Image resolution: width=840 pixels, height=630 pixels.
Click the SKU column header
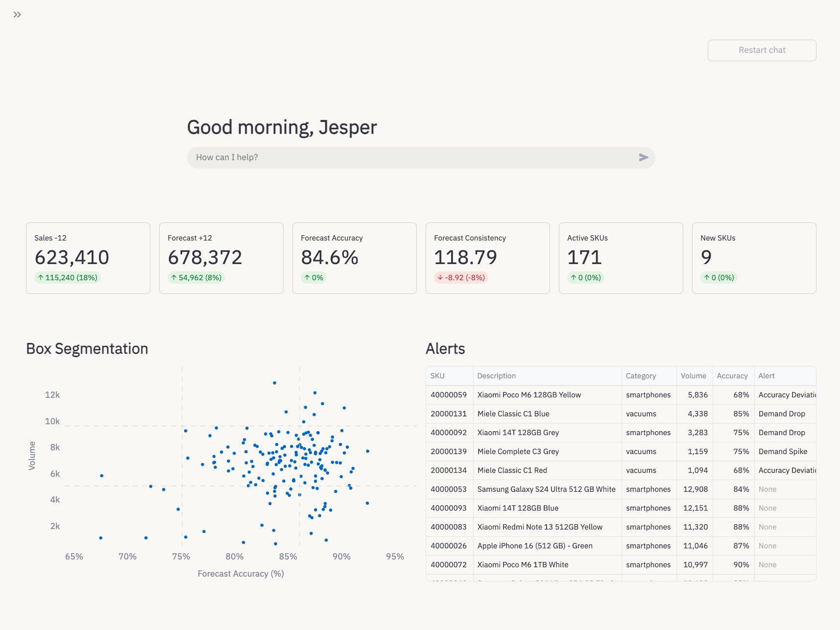(x=438, y=376)
